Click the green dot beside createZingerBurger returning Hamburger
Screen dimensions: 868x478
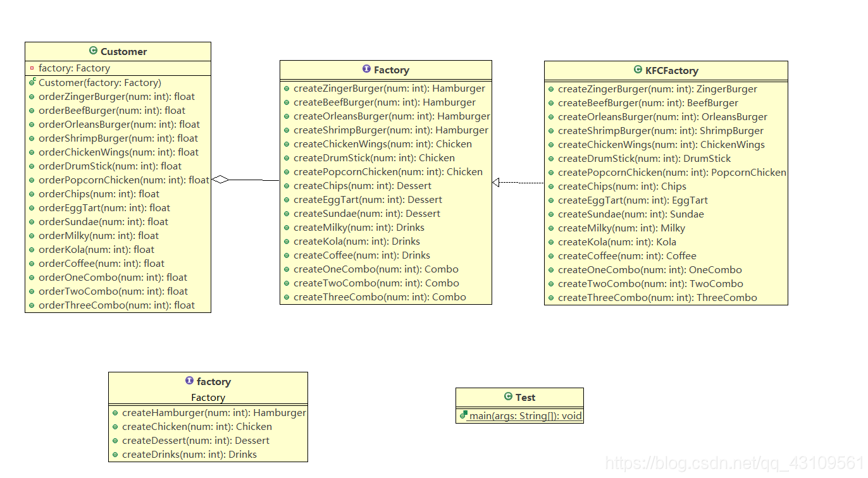coord(287,89)
